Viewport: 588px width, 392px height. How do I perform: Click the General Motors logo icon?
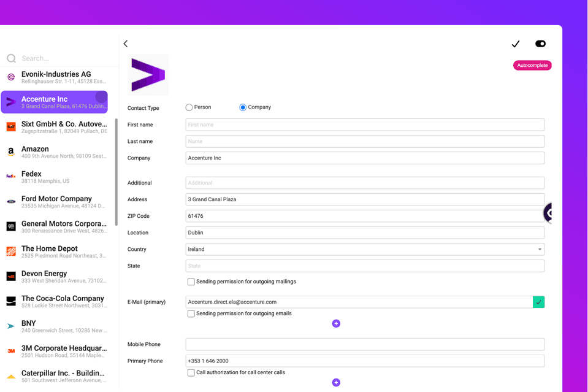pos(11,226)
